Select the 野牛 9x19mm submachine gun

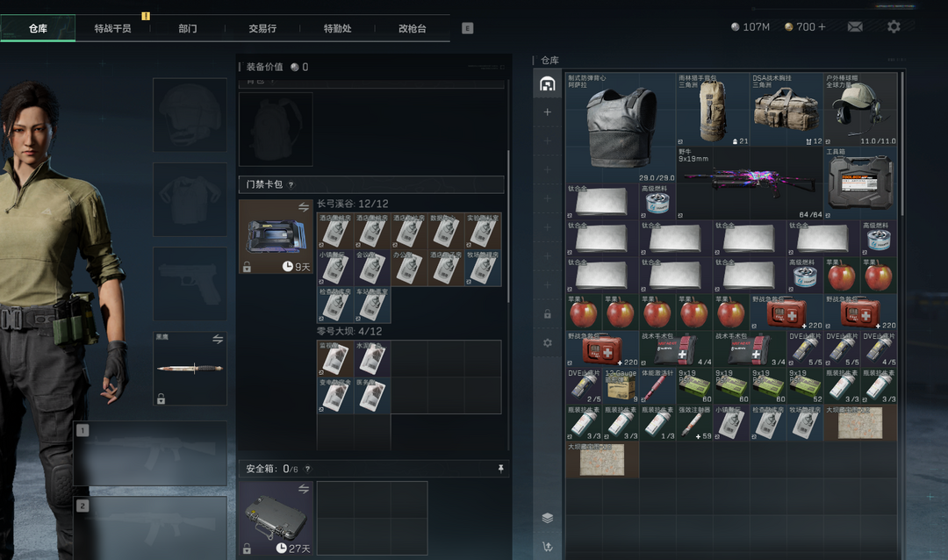750,183
